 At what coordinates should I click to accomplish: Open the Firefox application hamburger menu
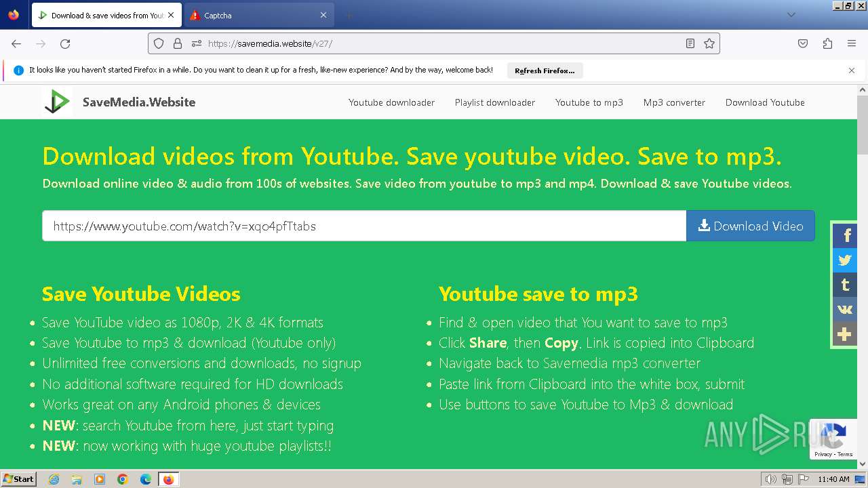click(852, 43)
